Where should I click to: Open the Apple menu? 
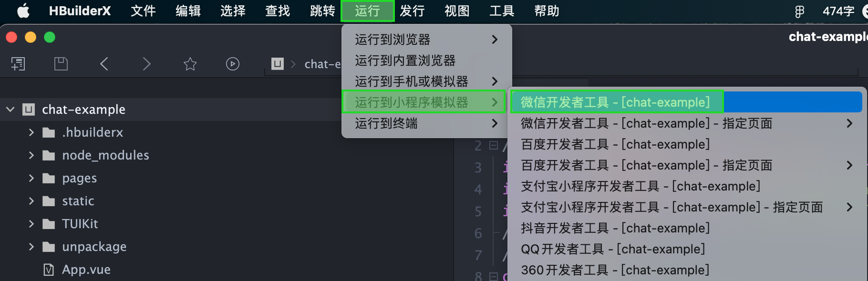[23, 10]
